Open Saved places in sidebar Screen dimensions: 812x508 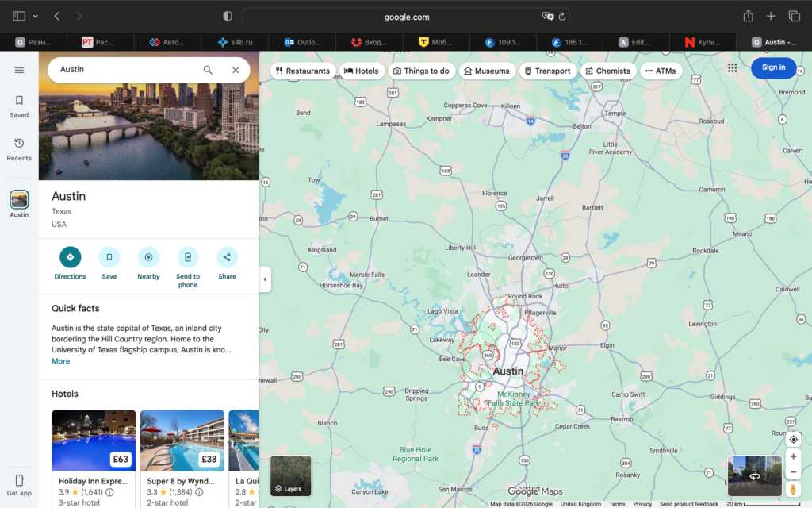(x=19, y=106)
